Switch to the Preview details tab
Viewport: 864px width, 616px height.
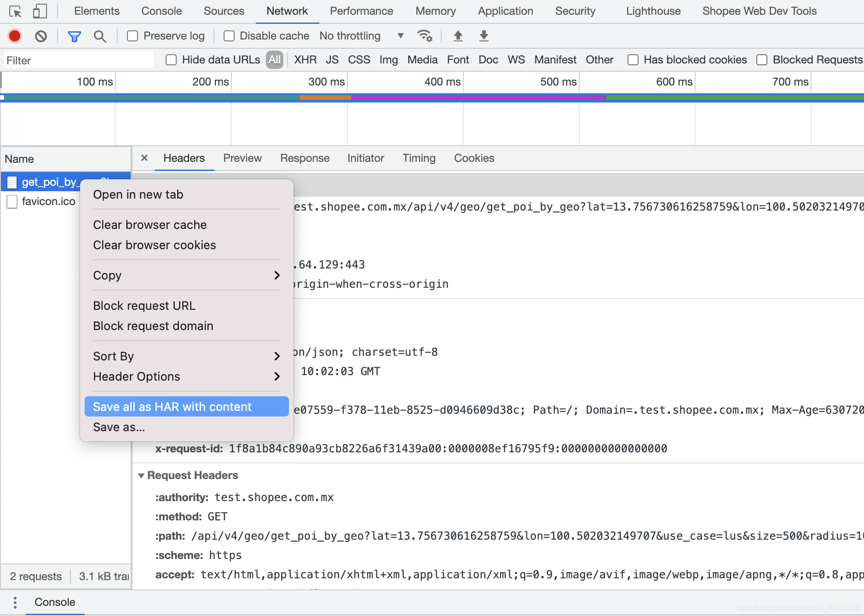click(242, 158)
